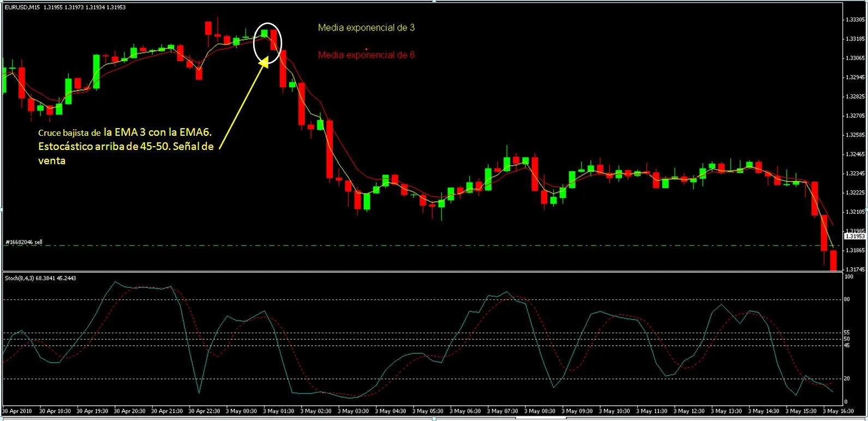This screenshot has height=421, width=868.
Task: Click time axis label 3 May 11:30
Action: (651, 411)
